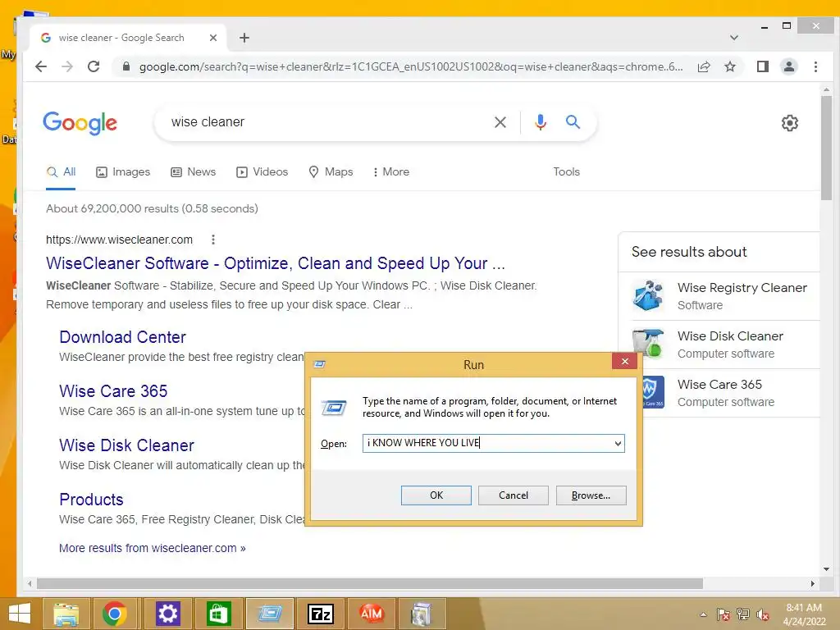The height and width of the screenshot is (630, 840).
Task: Click the Run taskbar icon
Action: point(270,614)
